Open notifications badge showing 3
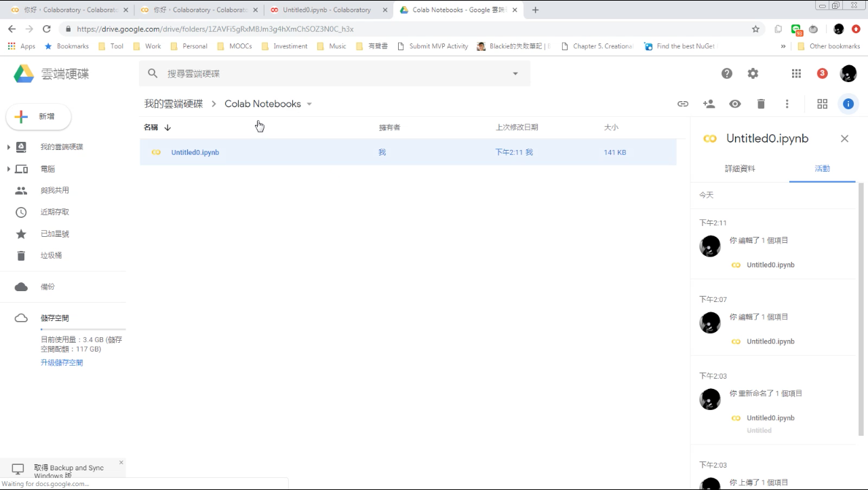The width and height of the screenshot is (868, 490). click(x=823, y=73)
